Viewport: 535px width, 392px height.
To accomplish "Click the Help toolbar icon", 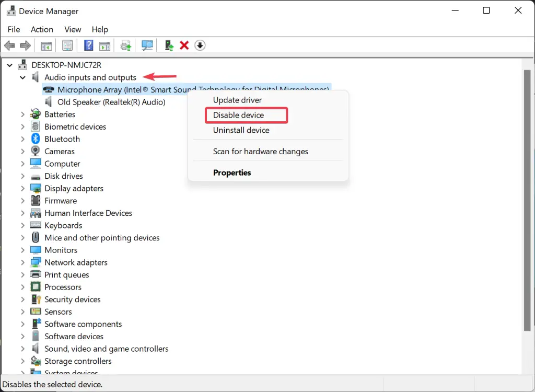I will (x=89, y=45).
